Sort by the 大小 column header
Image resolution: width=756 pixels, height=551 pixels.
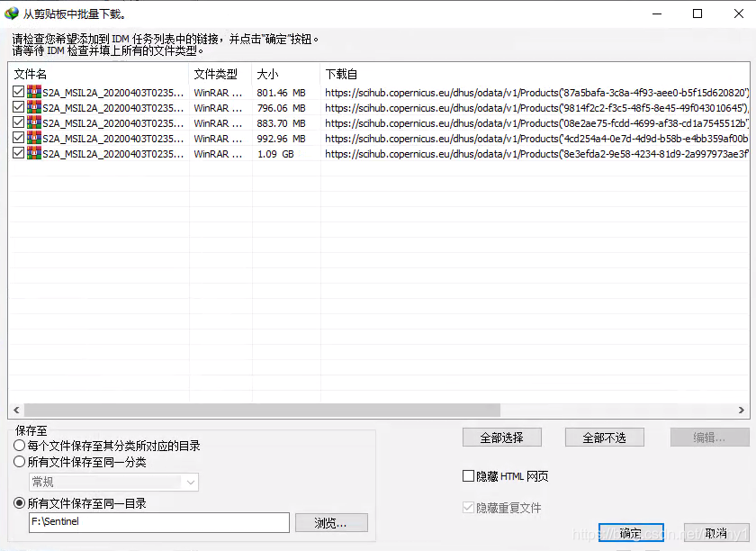click(x=286, y=74)
